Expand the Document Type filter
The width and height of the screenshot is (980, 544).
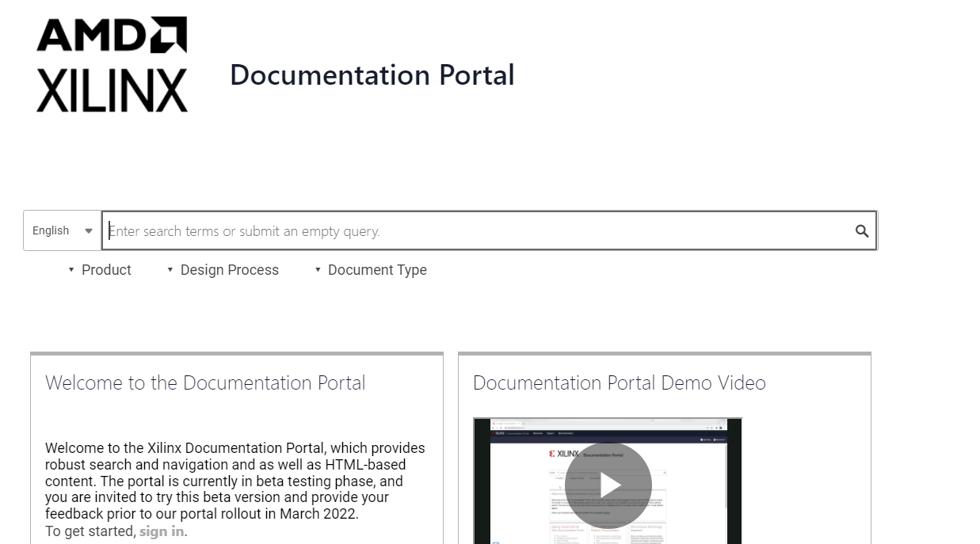pyautogui.click(x=377, y=270)
